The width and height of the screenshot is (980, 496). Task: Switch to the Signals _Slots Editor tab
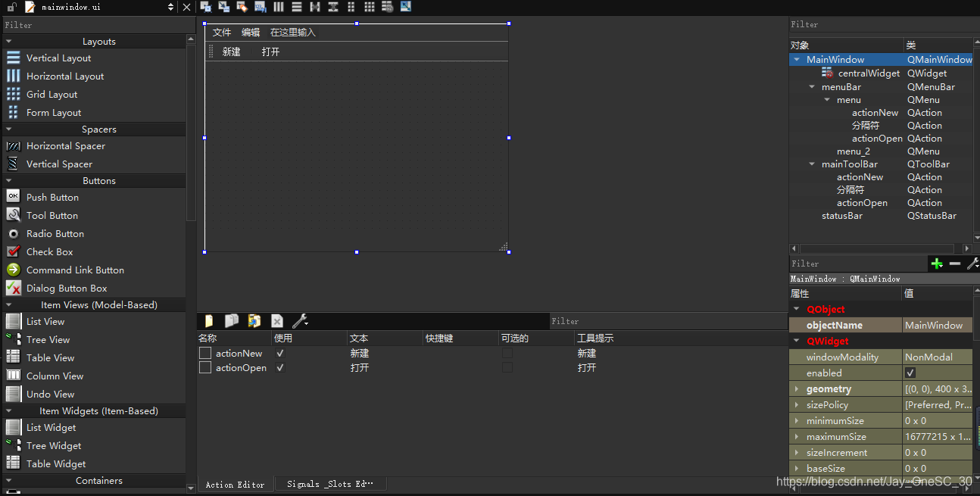(x=330, y=484)
